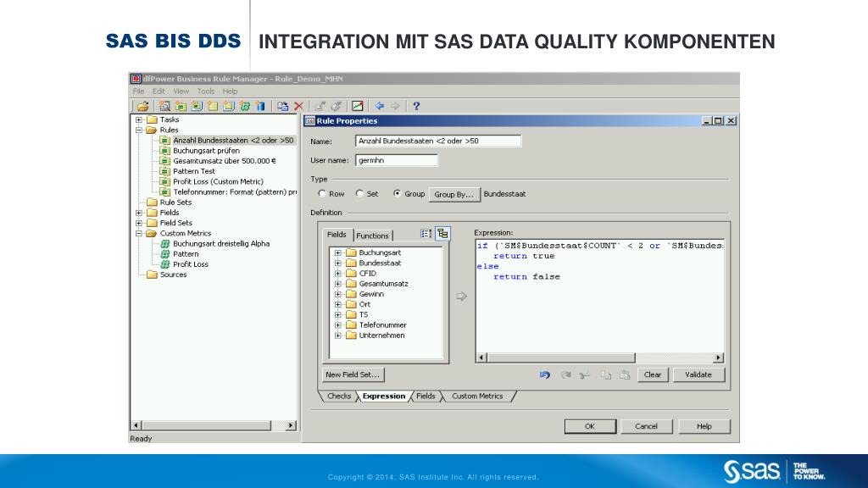868x488 pixels.
Task: Click the Buchungsart prüfen rule icon
Action: 164,151
